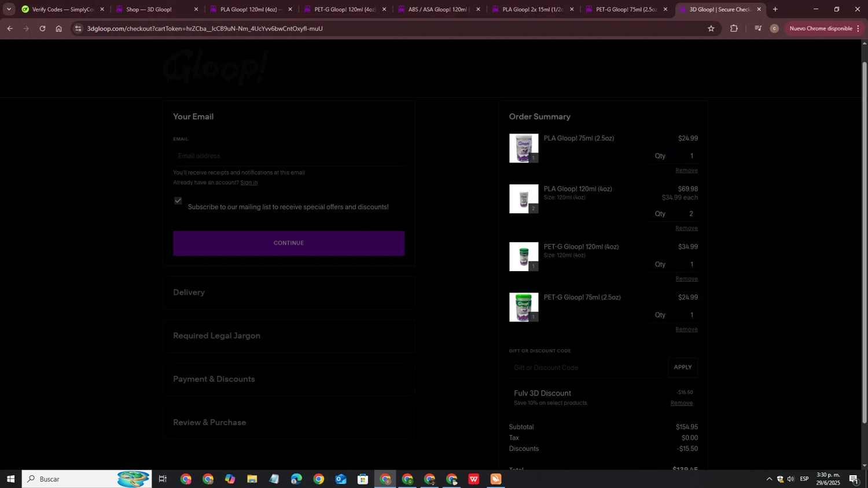The image size is (868, 488).
Task: Click the page vertical scrollbar
Action: click(x=865, y=243)
